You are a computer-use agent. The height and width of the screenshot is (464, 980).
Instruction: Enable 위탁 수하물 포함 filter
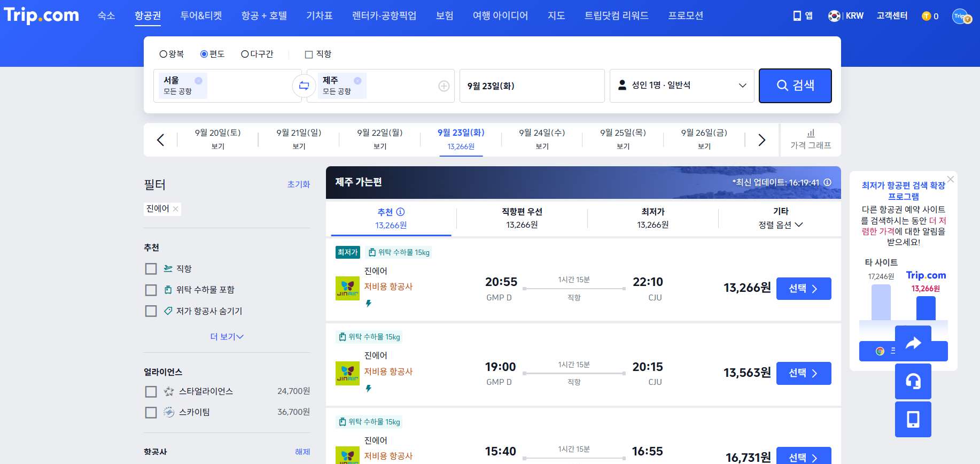(151, 290)
